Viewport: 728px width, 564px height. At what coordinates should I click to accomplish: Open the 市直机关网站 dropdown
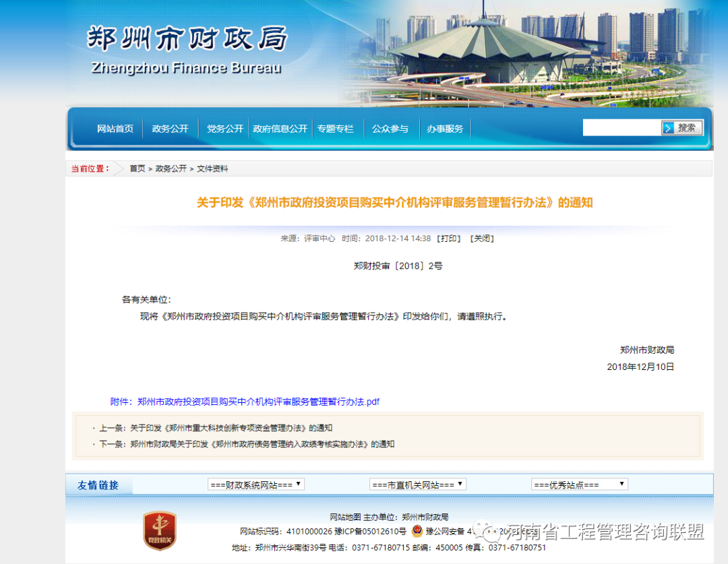coord(418,484)
